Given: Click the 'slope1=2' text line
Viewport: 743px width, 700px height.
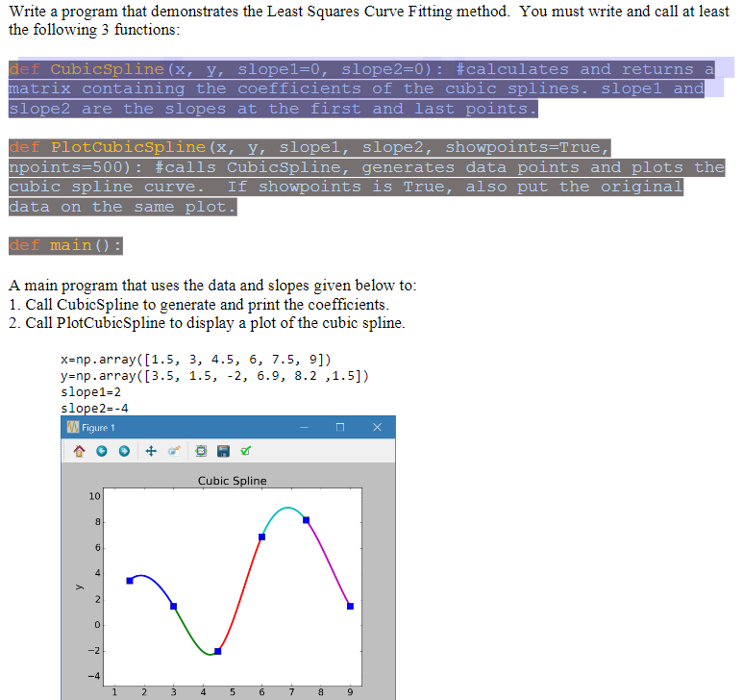Looking at the screenshot, I should coord(90,392).
